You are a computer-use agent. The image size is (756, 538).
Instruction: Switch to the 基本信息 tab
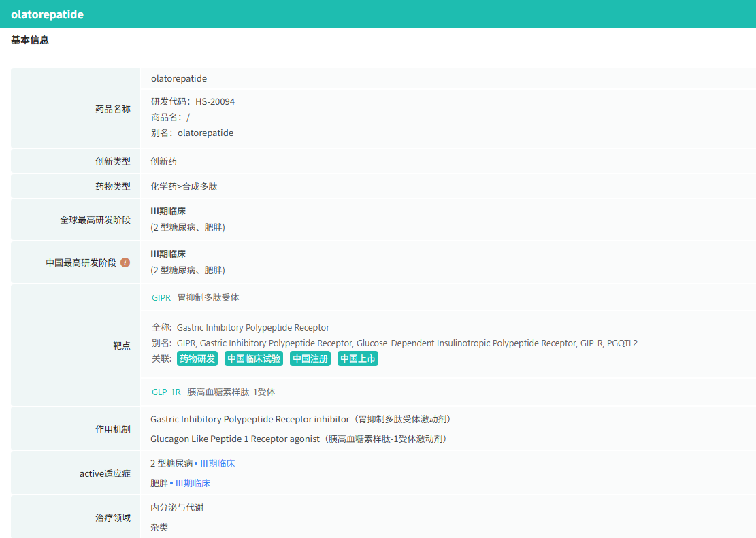coord(30,40)
